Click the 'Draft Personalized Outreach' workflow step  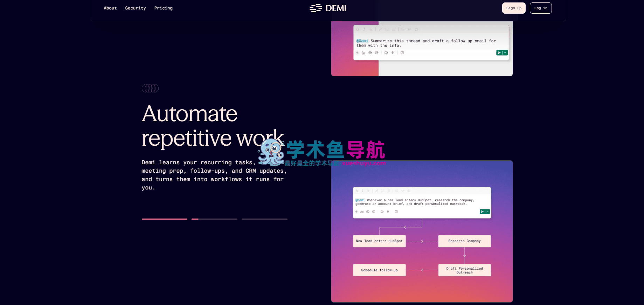pyautogui.click(x=465, y=270)
